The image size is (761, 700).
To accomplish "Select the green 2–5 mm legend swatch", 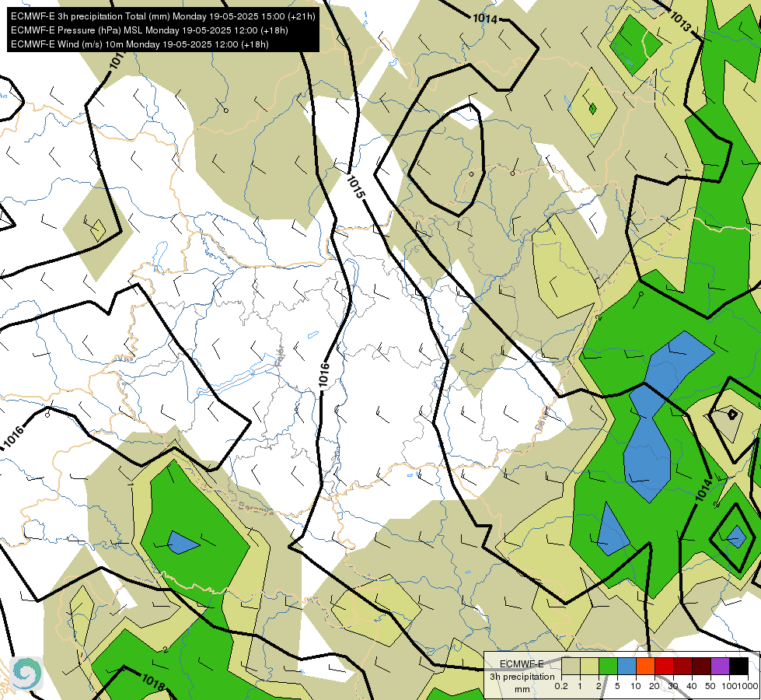I will tap(608, 666).
